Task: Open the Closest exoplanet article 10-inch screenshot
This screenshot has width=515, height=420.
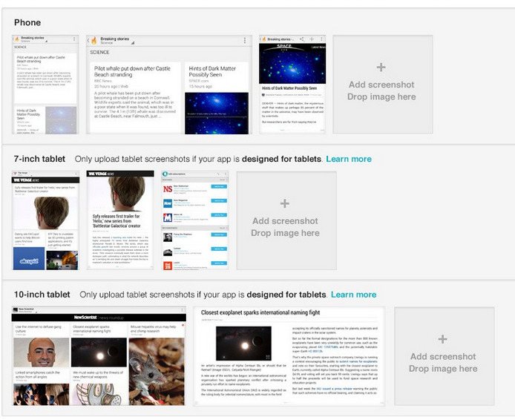Action: tap(289, 356)
